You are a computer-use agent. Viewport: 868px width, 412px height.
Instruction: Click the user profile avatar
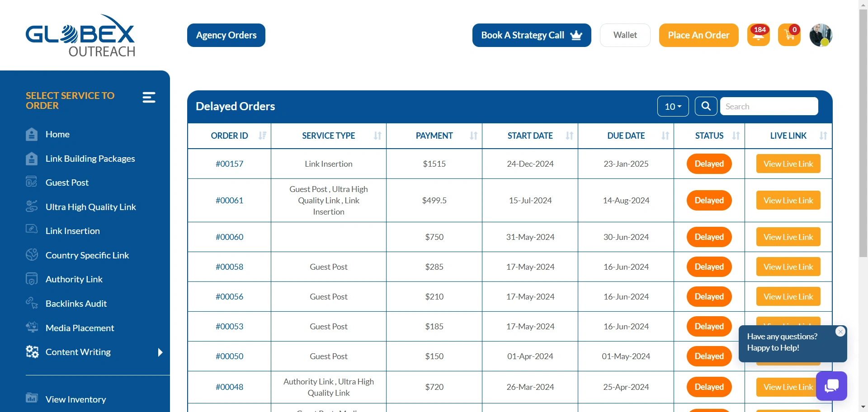(821, 35)
